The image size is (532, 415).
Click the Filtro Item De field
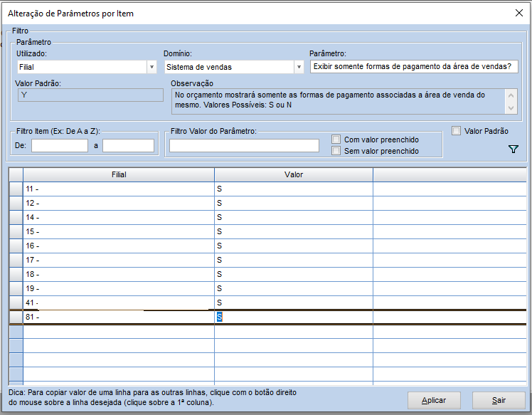60,145
